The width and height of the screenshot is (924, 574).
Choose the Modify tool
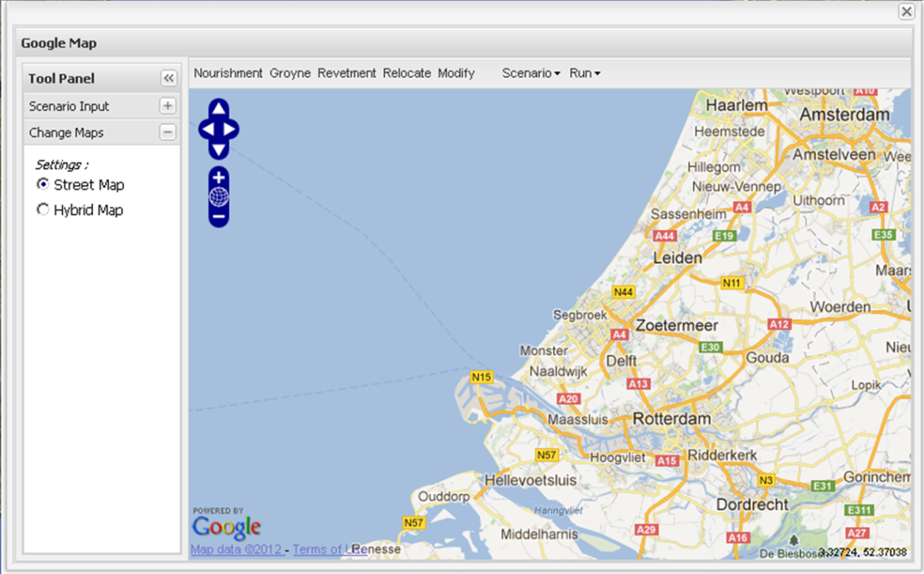[457, 73]
